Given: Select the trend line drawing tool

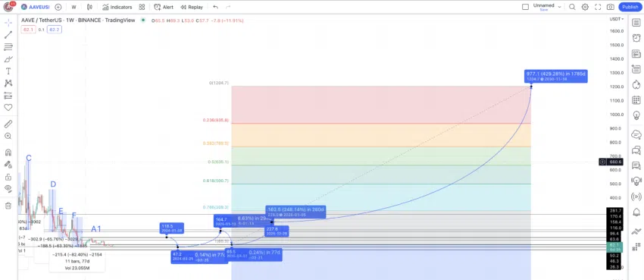Looking at the screenshot, I should (x=8, y=35).
